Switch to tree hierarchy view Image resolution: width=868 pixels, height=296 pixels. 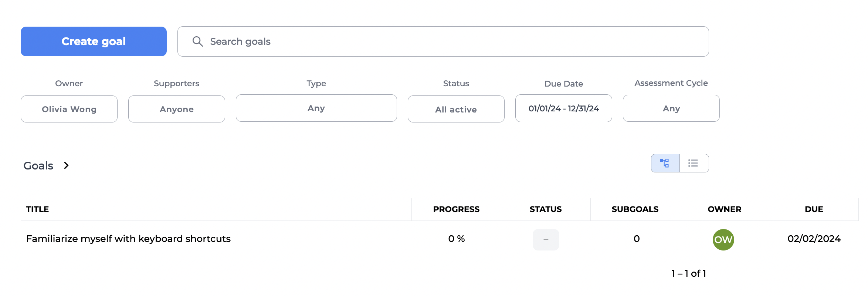pos(665,163)
